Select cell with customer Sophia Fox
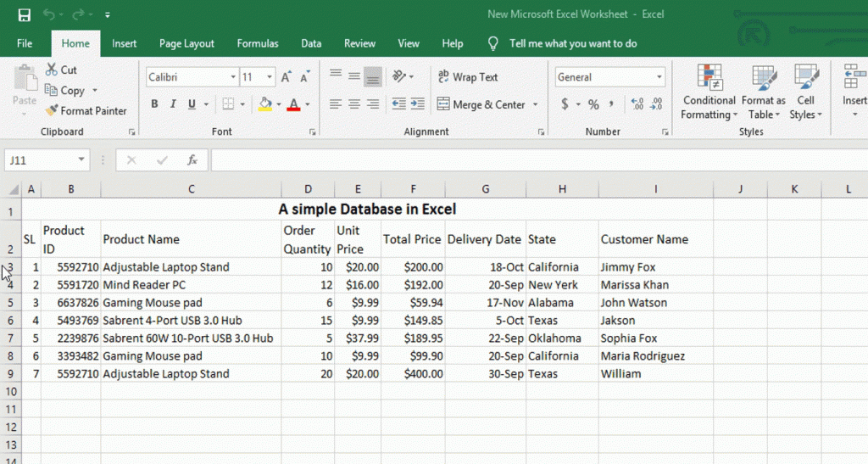868x464 pixels. pyautogui.click(x=655, y=338)
